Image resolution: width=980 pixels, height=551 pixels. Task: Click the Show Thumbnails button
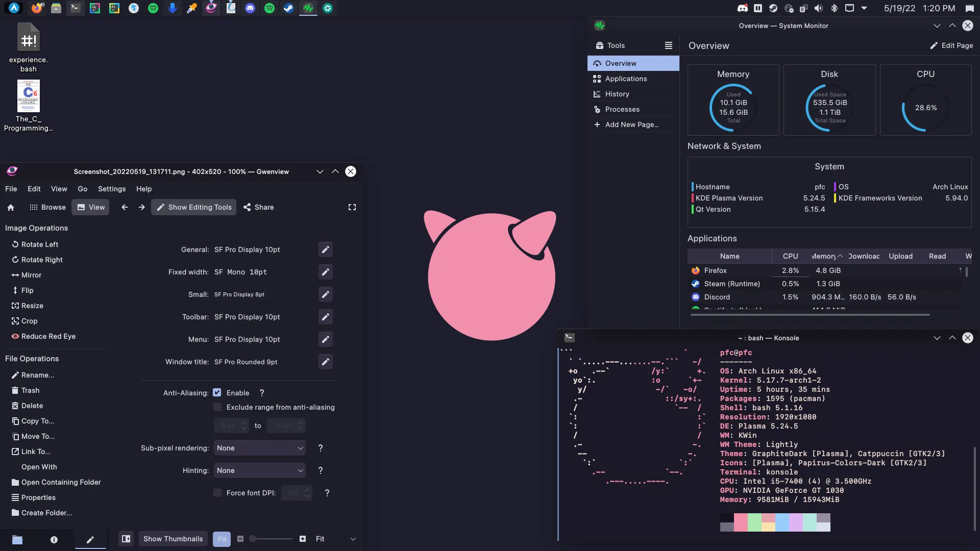point(173,538)
